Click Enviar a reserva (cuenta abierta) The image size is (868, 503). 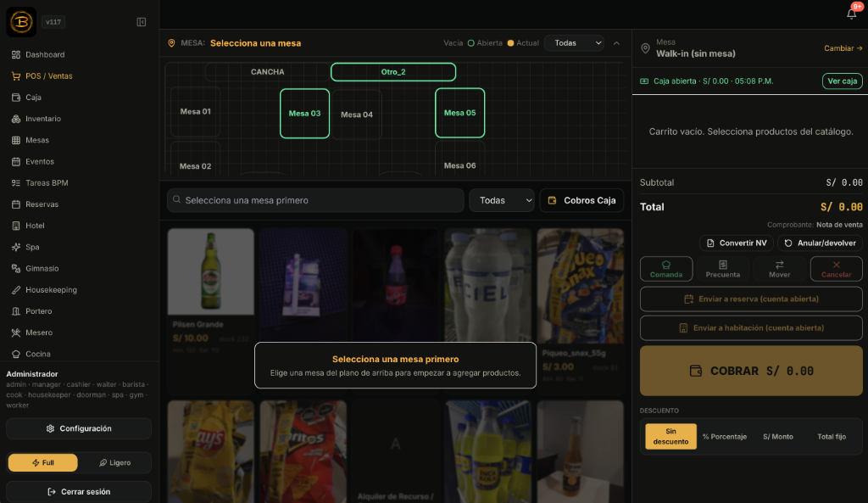(751, 299)
